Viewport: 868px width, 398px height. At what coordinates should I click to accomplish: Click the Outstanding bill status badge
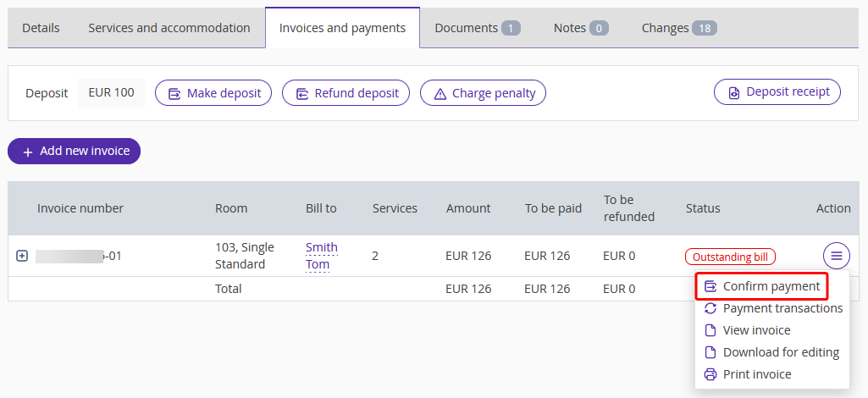click(730, 257)
